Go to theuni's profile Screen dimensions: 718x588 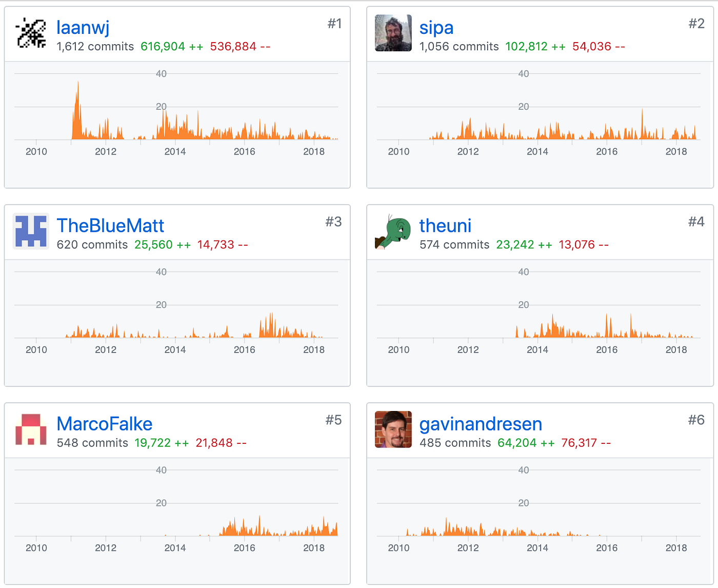[x=445, y=225]
